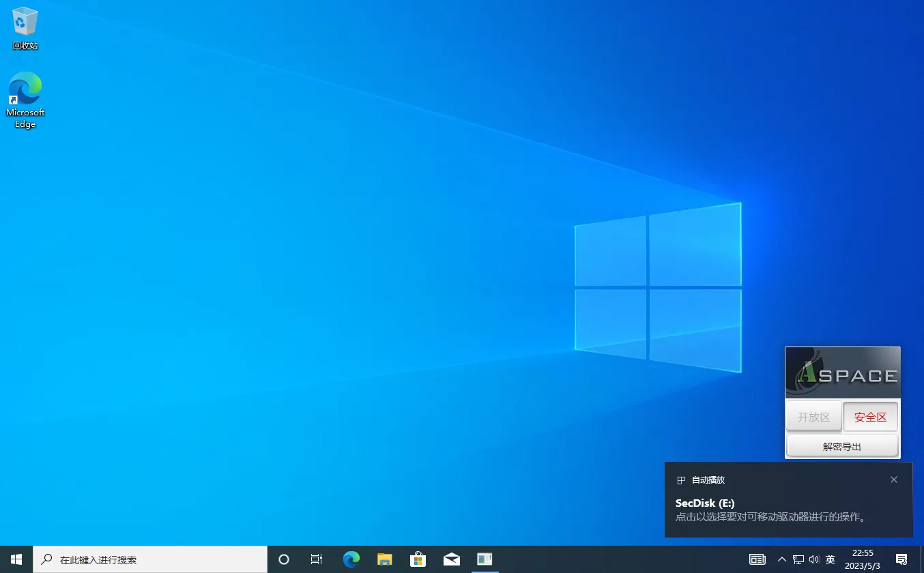Open Task View
924x573 pixels.
[x=316, y=559]
